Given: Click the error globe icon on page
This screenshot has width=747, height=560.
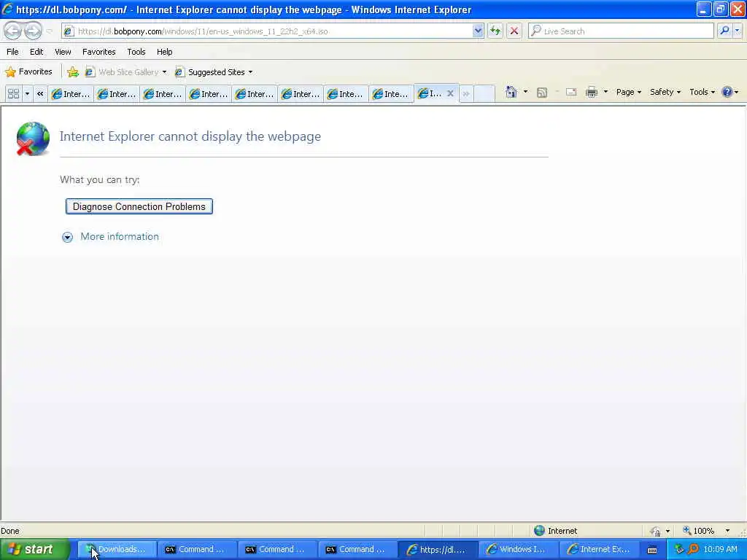Looking at the screenshot, I should pyautogui.click(x=33, y=139).
